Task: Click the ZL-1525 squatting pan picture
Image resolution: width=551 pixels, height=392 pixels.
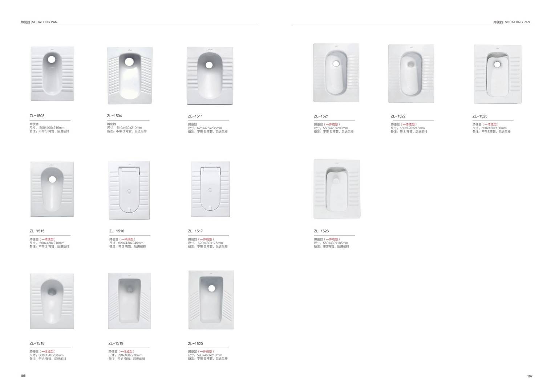Action: point(497,74)
